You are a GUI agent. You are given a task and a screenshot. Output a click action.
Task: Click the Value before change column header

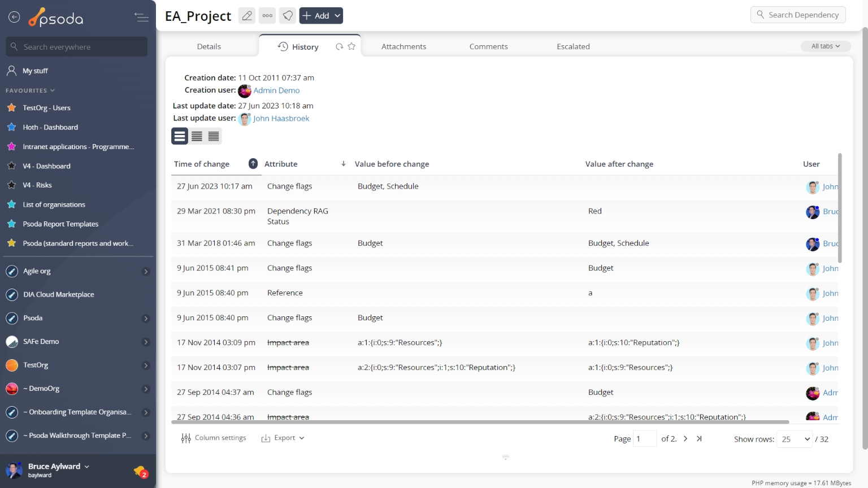(392, 164)
